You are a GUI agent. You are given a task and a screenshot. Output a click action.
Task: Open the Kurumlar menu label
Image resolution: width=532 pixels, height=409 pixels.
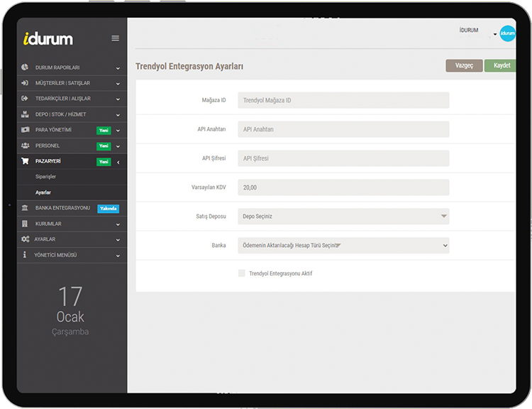click(x=48, y=224)
